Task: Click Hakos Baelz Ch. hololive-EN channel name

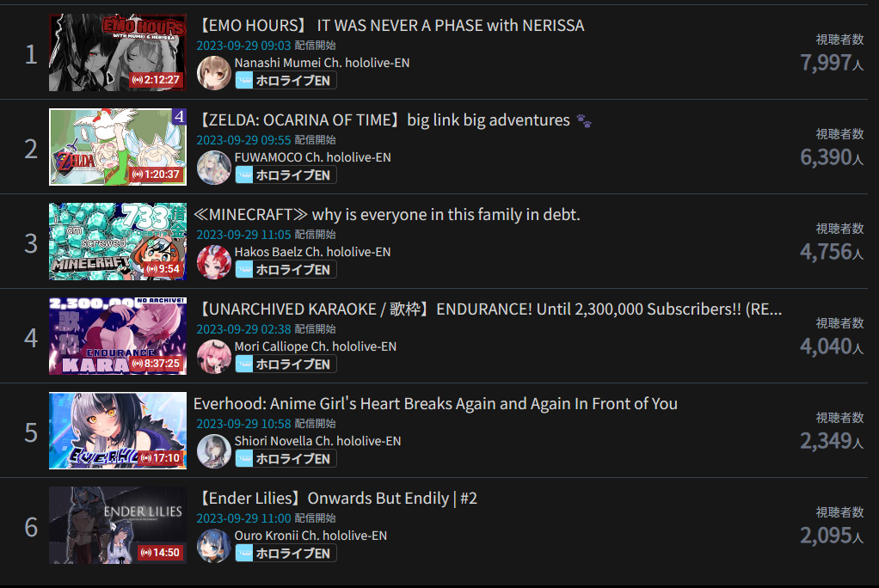Action: pos(312,252)
